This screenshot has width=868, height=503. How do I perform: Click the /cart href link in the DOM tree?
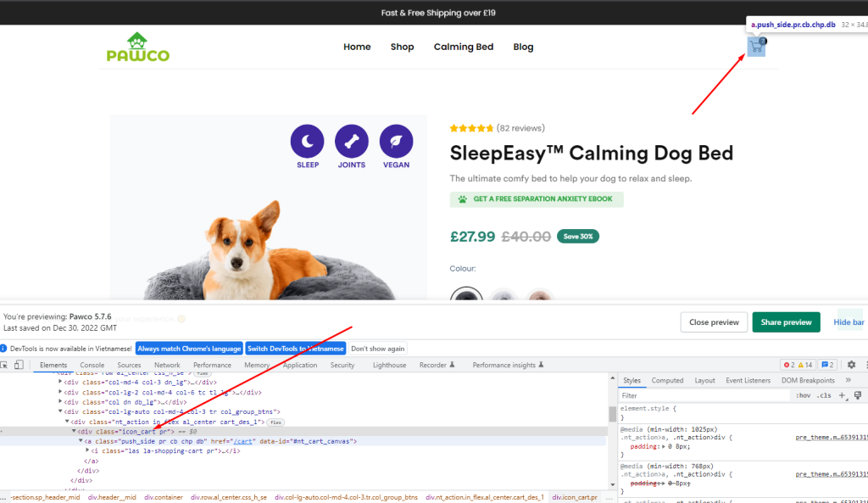[243, 442]
